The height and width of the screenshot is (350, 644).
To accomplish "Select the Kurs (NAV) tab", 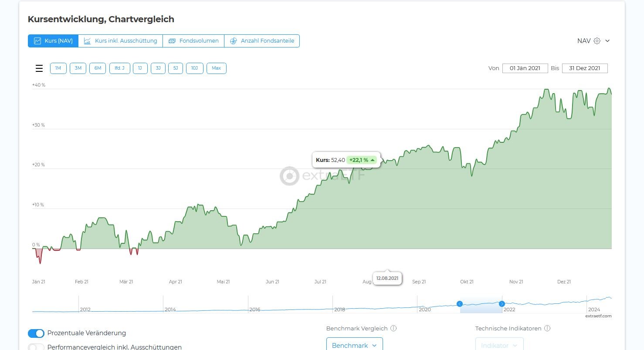I will tap(53, 41).
